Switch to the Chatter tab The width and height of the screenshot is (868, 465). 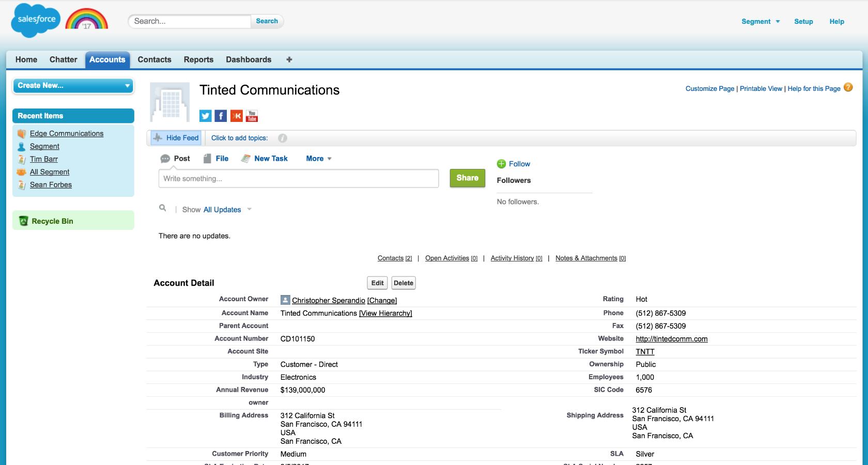pyautogui.click(x=64, y=59)
